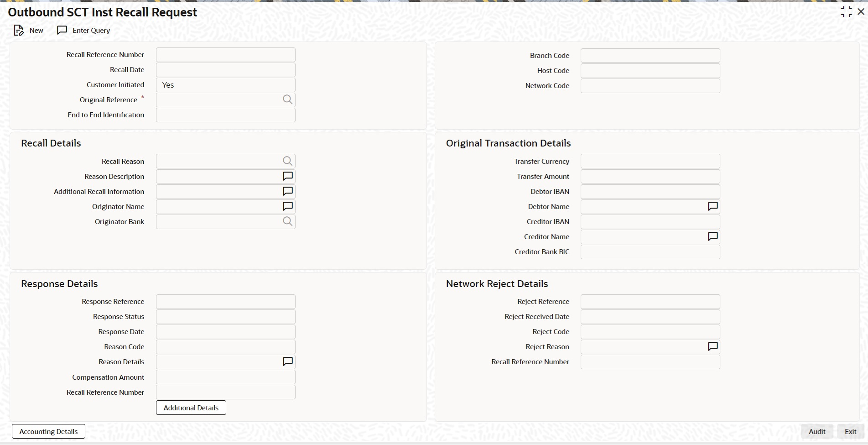Focus the top Recall Reference Number field

tap(226, 55)
